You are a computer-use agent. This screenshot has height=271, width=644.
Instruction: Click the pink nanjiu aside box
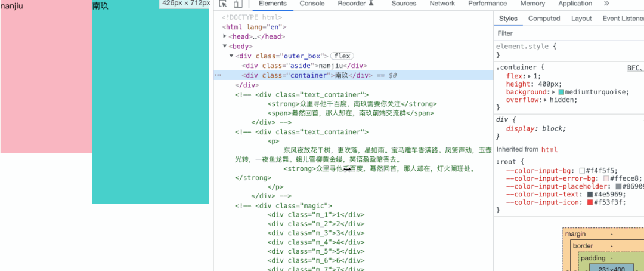point(47,76)
